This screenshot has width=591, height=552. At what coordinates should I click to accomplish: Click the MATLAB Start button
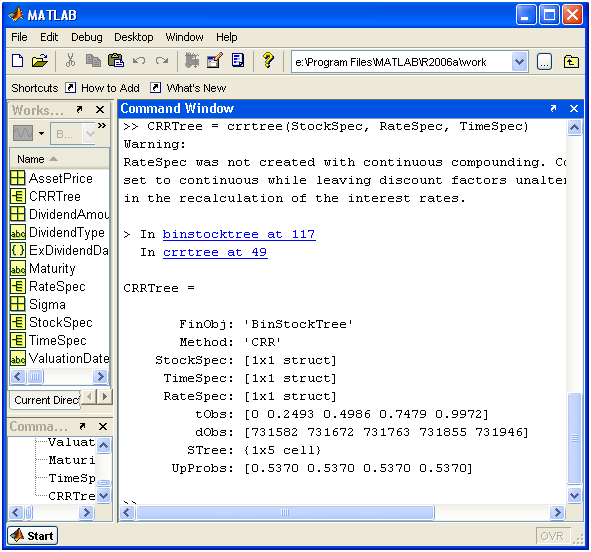tap(32, 535)
